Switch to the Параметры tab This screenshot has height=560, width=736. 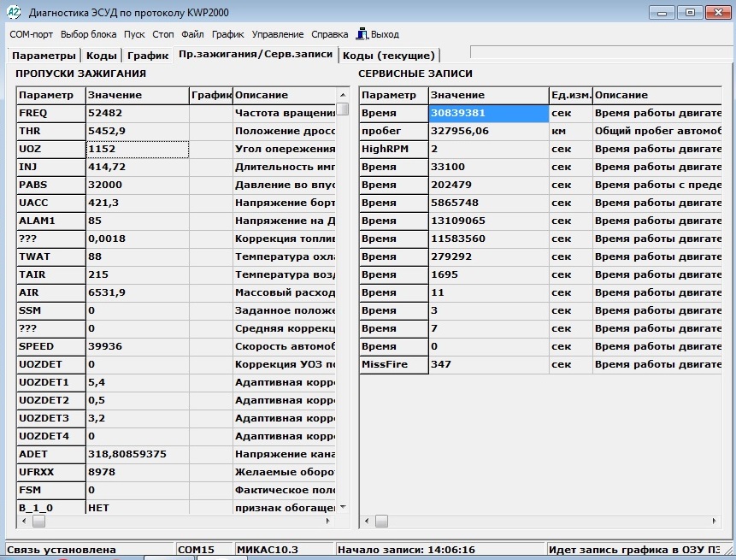pos(44,56)
